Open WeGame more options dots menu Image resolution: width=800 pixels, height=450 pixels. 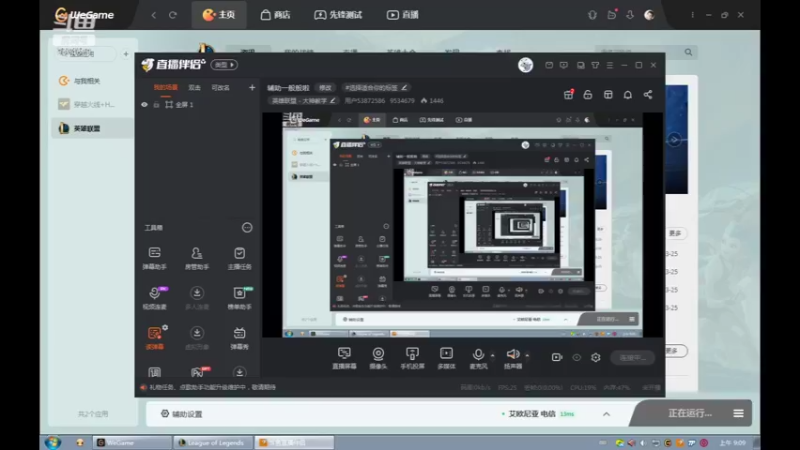692,15
